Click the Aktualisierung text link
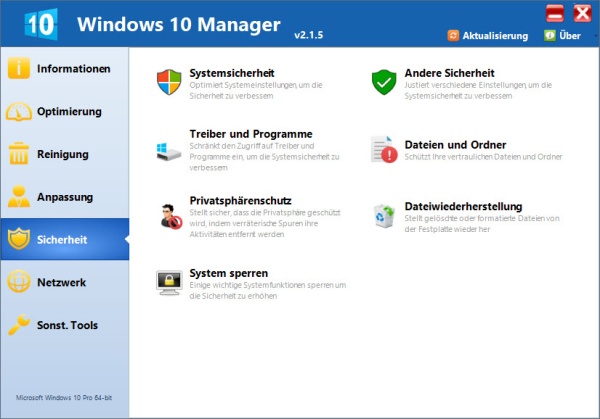600x419 pixels. (495, 36)
